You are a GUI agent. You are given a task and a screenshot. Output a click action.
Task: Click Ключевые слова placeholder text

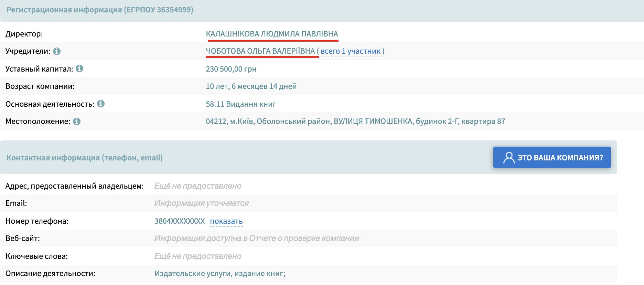point(197,256)
